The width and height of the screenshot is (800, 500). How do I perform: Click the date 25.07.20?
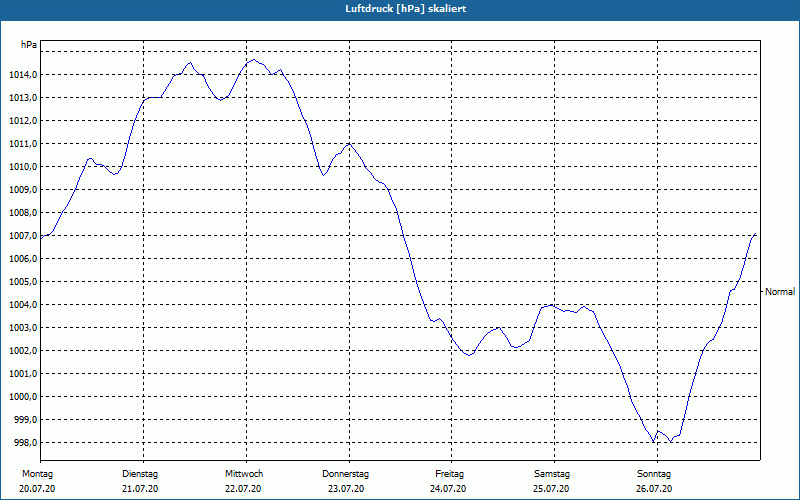click(x=551, y=489)
